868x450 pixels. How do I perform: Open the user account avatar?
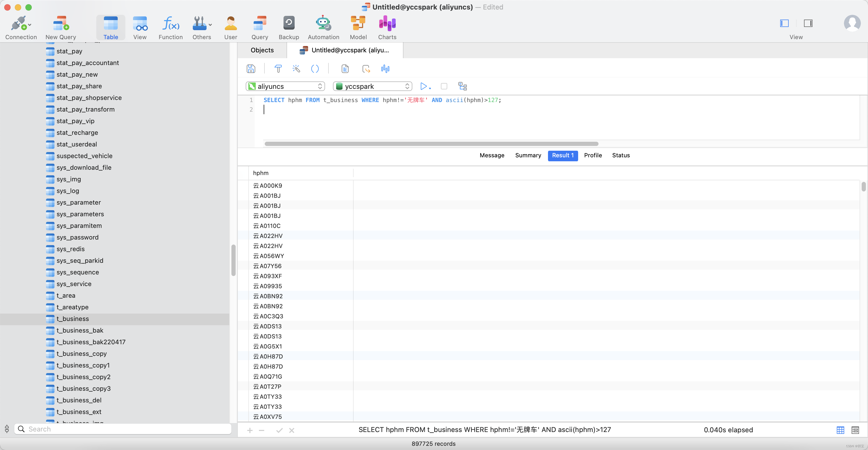(852, 23)
